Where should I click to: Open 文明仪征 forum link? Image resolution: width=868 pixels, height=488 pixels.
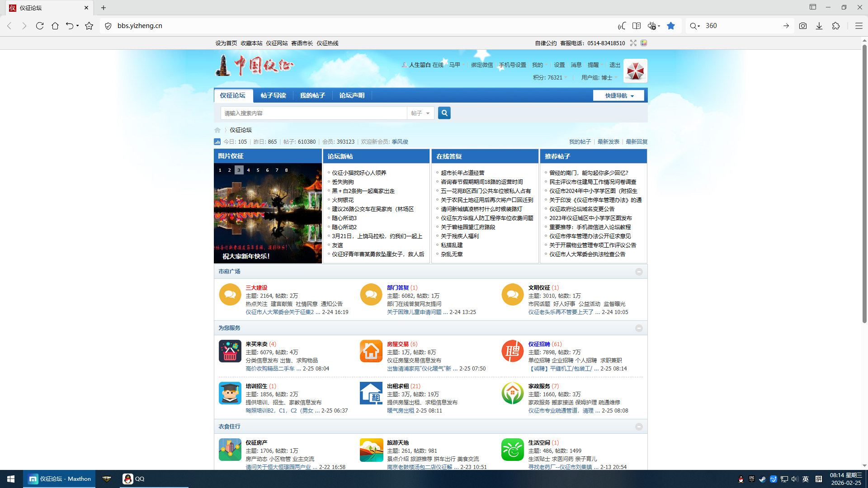(x=539, y=288)
